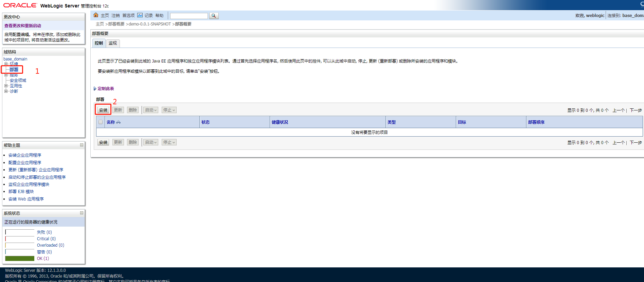Viewport: 644px width, 282px height.
Task: Open the 安装企业应用程序 help topic
Action: pos(25,155)
